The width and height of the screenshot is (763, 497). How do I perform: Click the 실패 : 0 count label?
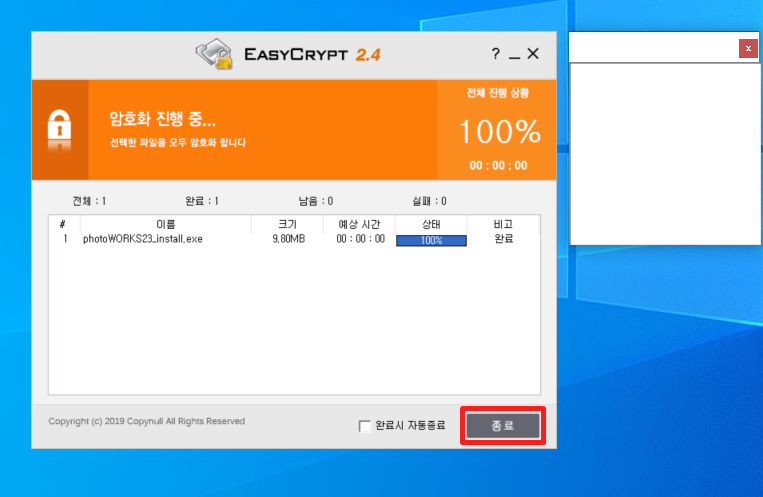[429, 201]
